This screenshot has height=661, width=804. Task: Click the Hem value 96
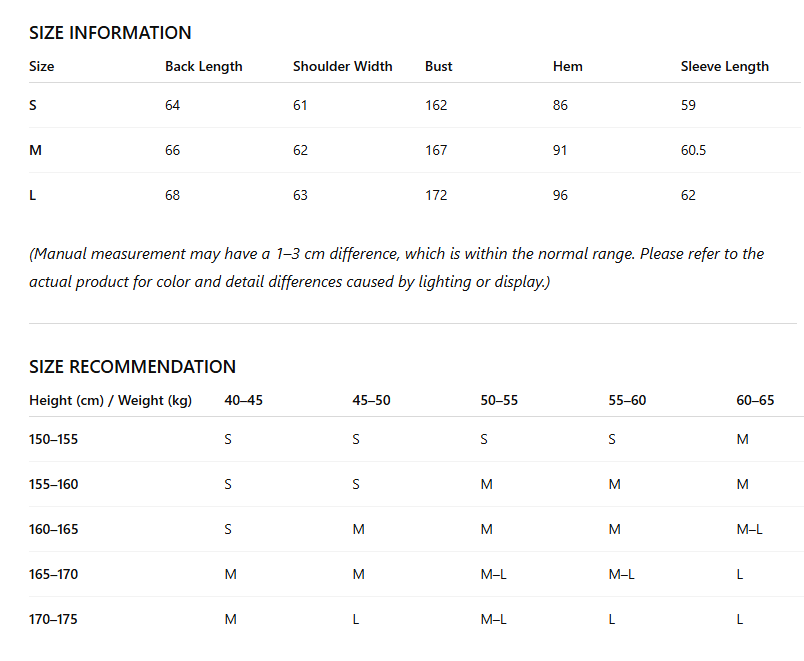pyautogui.click(x=560, y=195)
